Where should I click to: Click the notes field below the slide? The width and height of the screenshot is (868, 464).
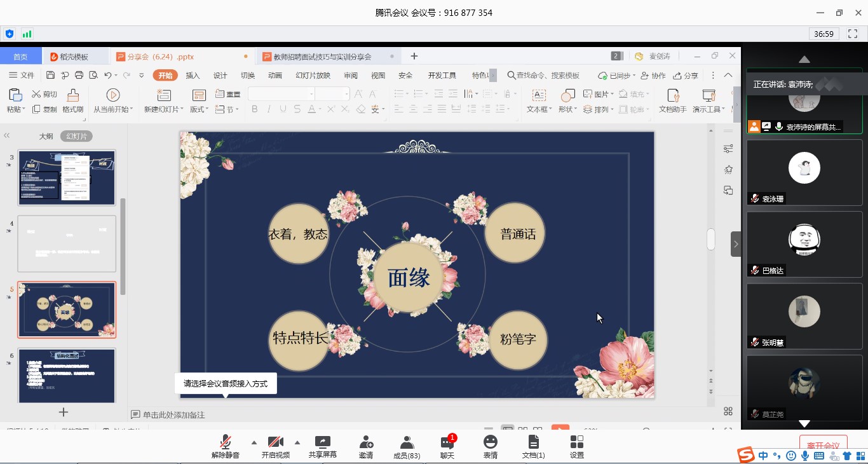tap(174, 415)
